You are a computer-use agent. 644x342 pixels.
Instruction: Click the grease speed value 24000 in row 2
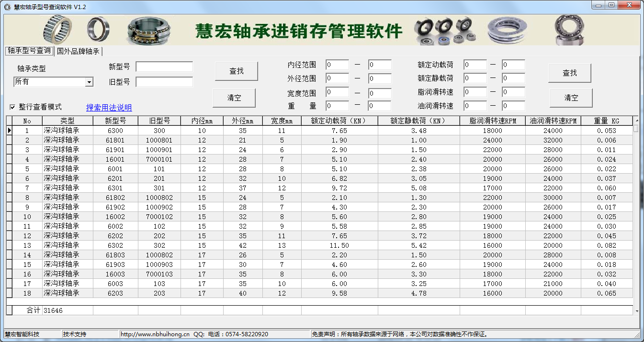tap(492, 140)
